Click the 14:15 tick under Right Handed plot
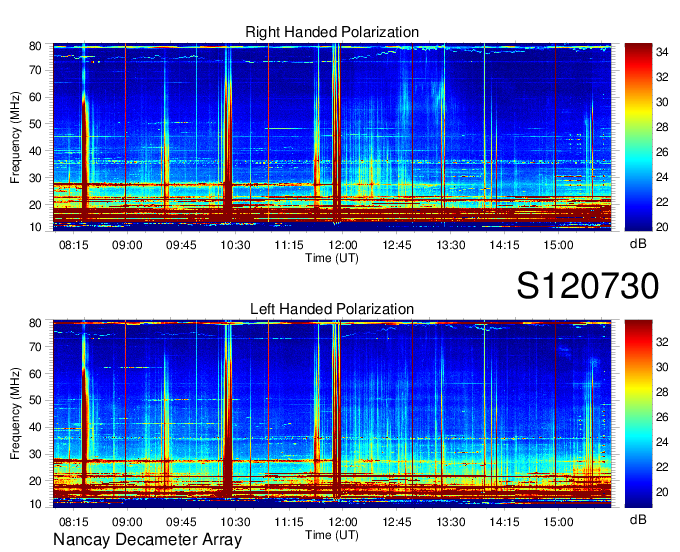The image size is (680, 552). coord(504,245)
